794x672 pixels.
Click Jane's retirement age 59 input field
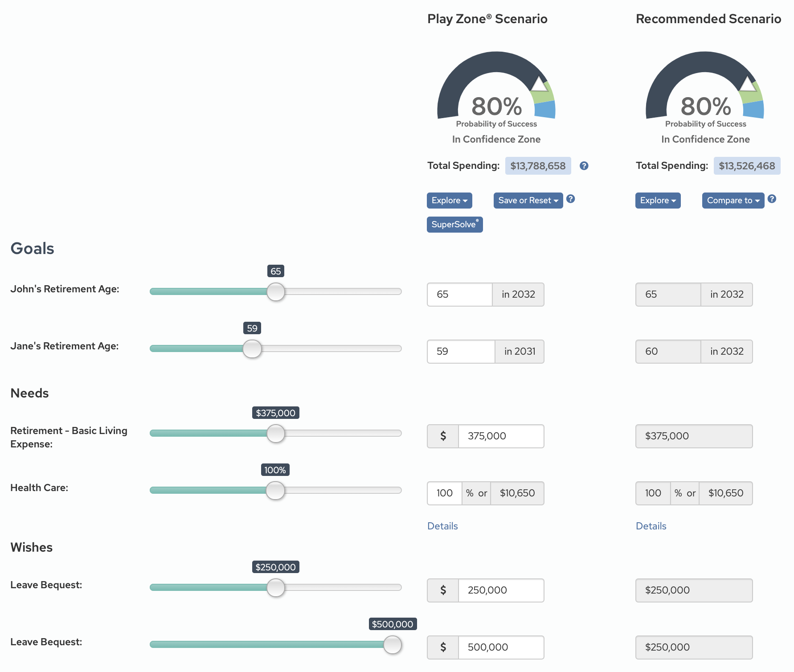pos(461,352)
